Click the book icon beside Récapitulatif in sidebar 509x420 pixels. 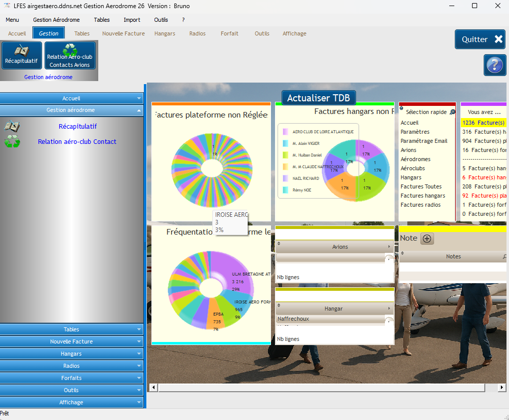[x=12, y=126]
